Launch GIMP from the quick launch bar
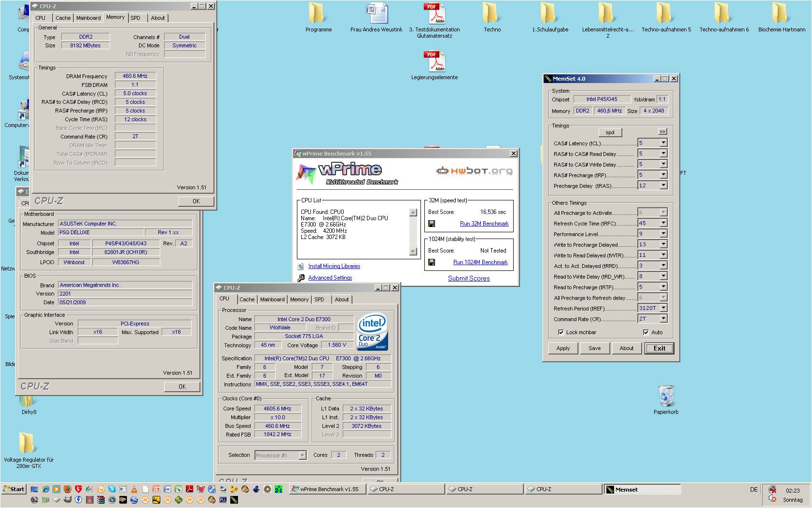The height and width of the screenshot is (508, 812). click(x=68, y=500)
